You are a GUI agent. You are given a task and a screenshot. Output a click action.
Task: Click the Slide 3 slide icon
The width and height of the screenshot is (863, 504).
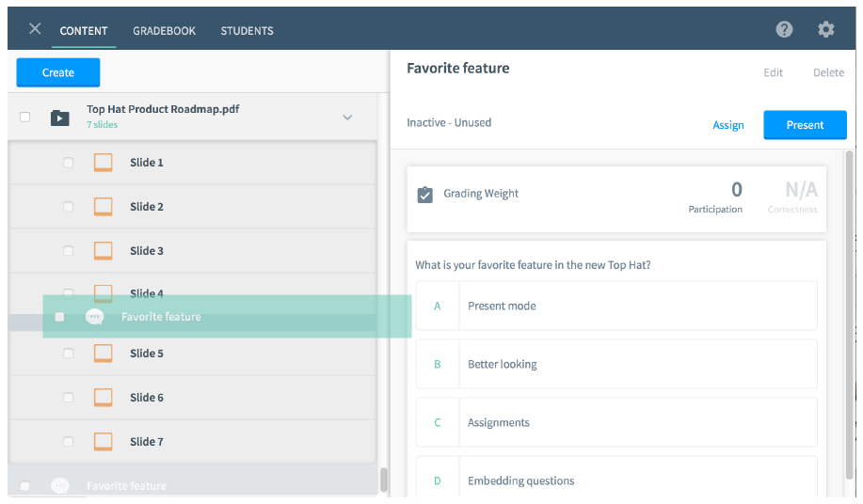(x=103, y=251)
